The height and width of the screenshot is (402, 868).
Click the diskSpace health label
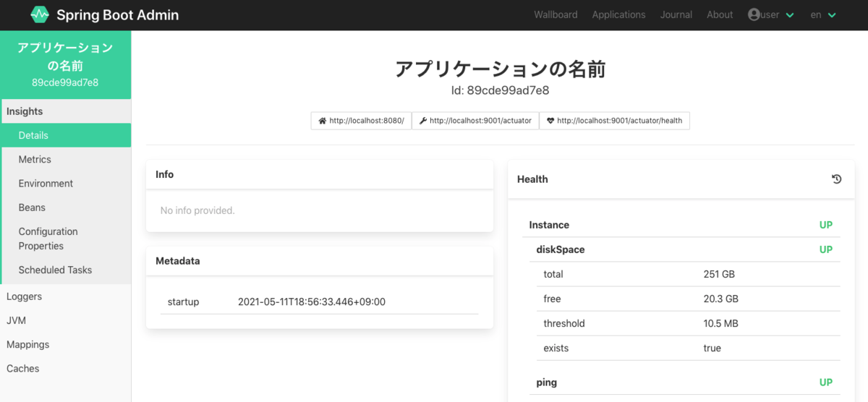(x=561, y=249)
